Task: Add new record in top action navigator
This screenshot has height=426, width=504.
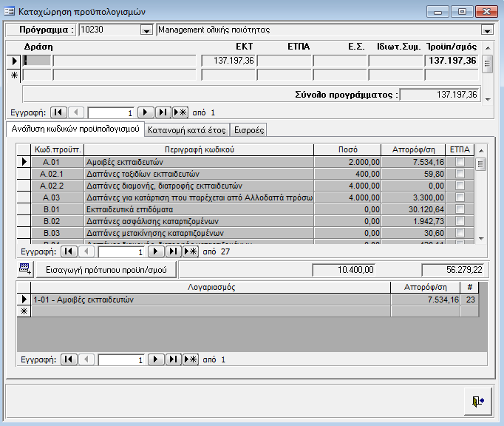Action: 180,113
